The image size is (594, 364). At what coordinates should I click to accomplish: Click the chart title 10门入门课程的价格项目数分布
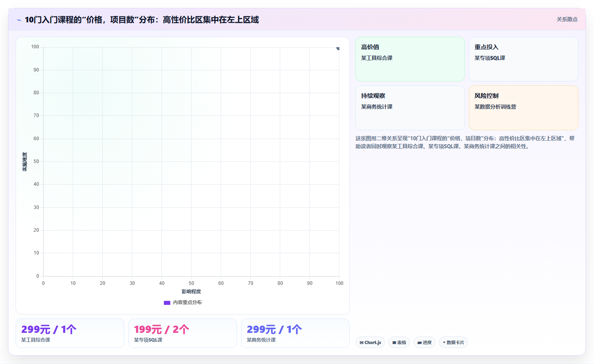pos(142,20)
